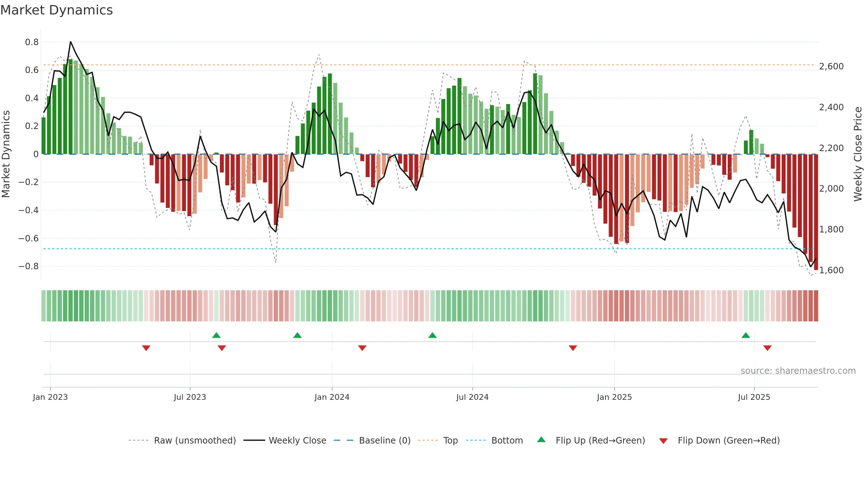Click the −0.8 tick on left axis
The image size is (868, 488).
click(x=29, y=266)
